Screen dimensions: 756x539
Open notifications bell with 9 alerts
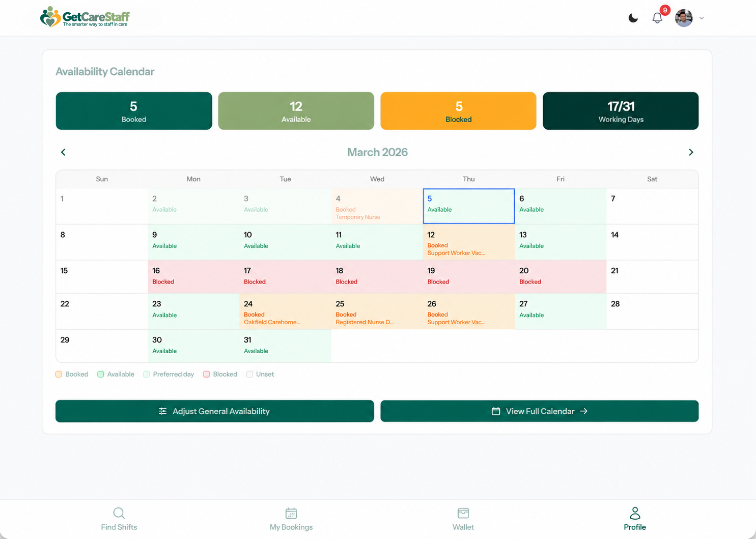click(657, 18)
